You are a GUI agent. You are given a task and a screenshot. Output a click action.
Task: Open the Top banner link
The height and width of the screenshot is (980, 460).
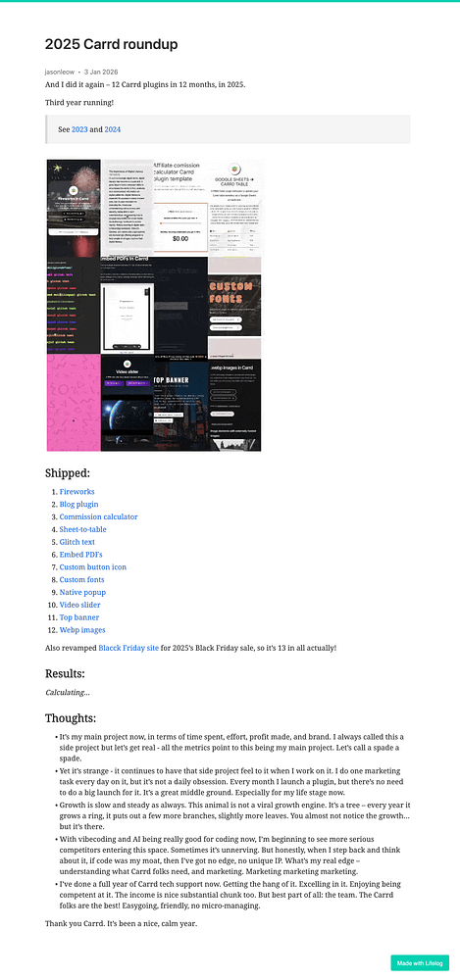[x=79, y=616]
